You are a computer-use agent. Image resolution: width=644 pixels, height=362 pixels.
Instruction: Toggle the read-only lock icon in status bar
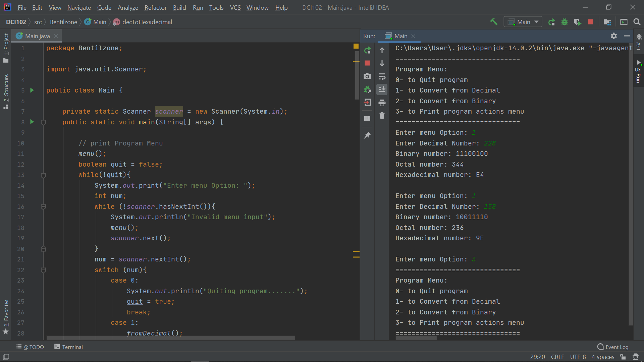pyautogui.click(x=623, y=357)
